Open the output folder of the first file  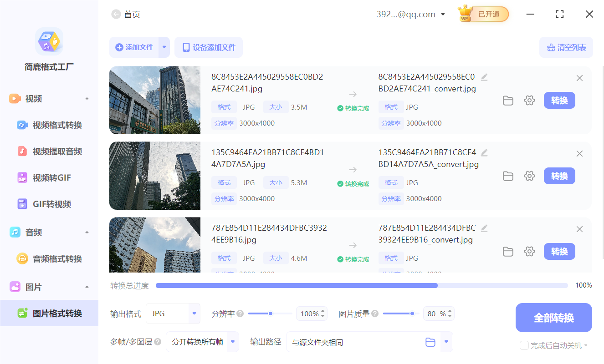click(x=508, y=101)
